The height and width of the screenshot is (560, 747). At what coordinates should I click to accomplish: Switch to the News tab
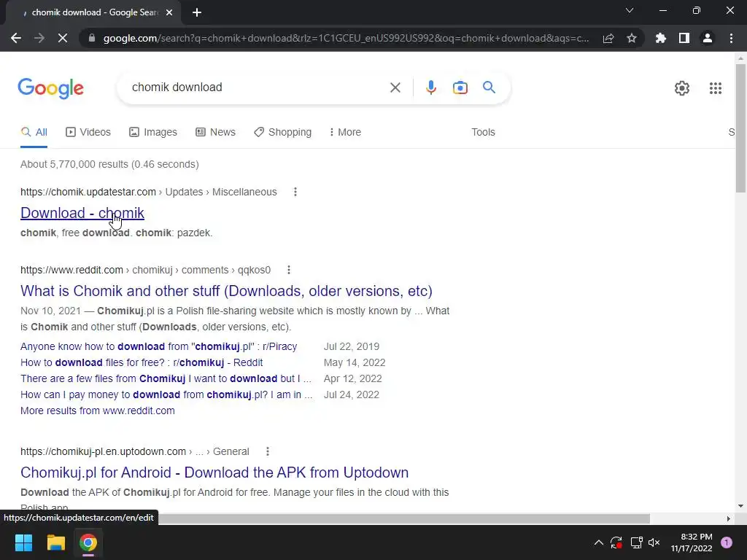215,133
